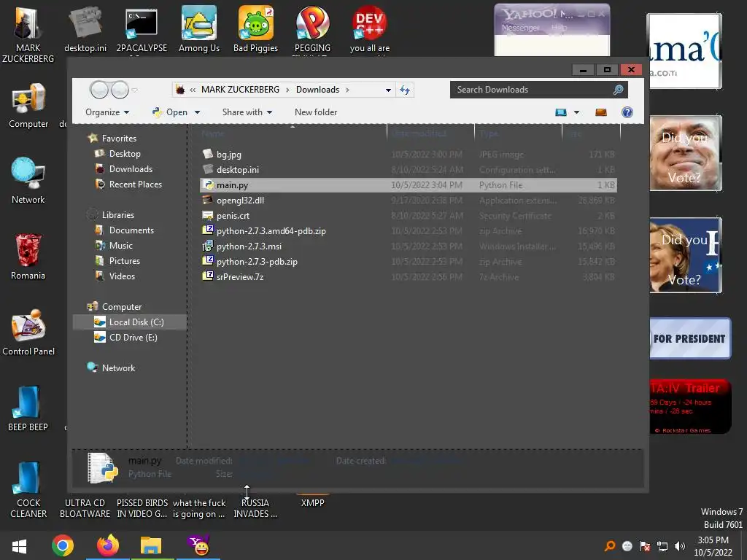Select Recent Places in Favorites
This screenshot has height=560, width=747.
point(135,184)
